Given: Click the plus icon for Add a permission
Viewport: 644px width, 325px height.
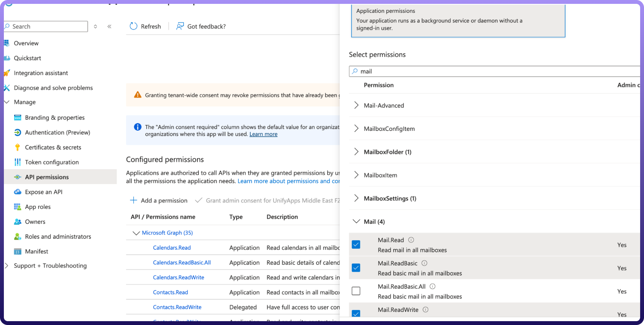Looking at the screenshot, I should coord(133,200).
